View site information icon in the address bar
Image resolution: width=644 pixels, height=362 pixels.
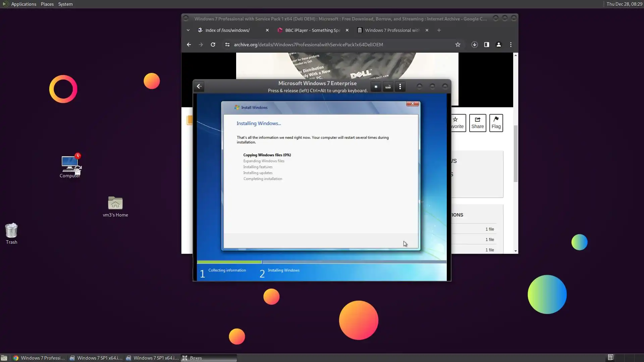coord(227,45)
